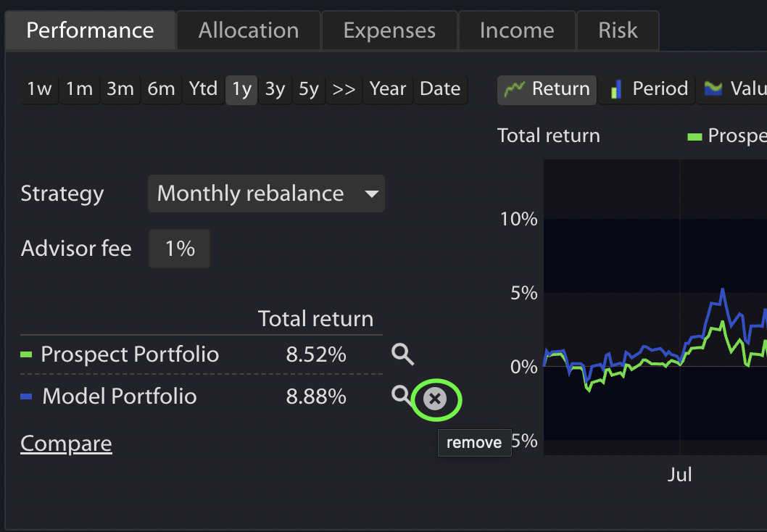The width and height of the screenshot is (767, 532).
Task: Select the Ytd time range
Action: (203, 89)
